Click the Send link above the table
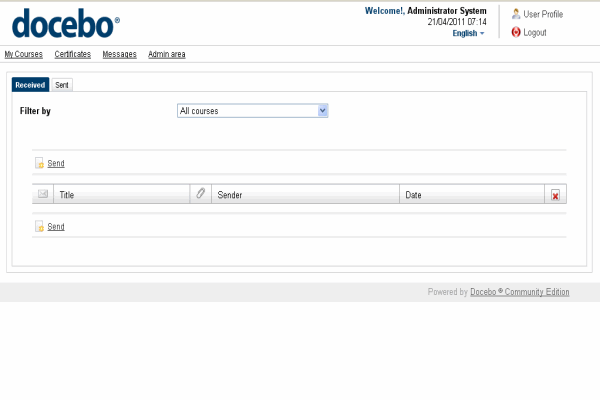Image resolution: width=600 pixels, height=400 pixels. (56, 163)
